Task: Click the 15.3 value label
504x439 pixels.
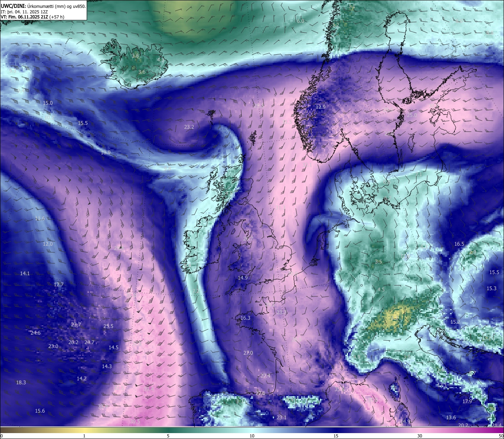Action: [x=491, y=288]
